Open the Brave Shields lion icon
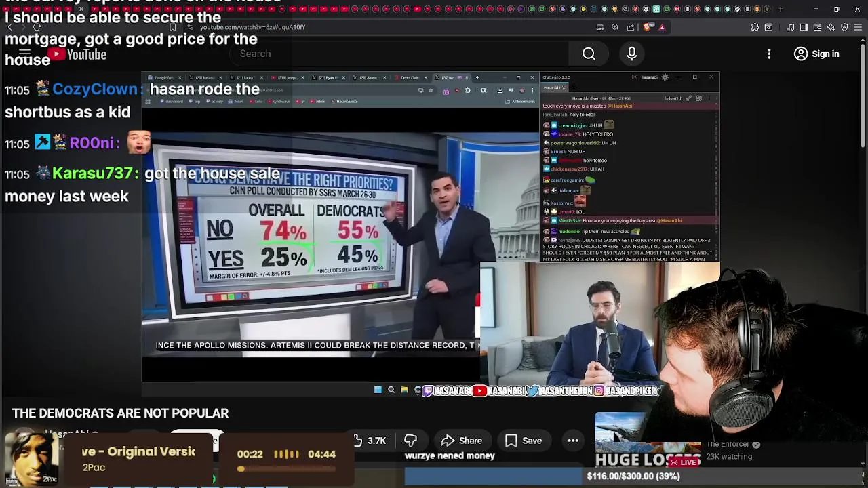This screenshot has height=488, width=868. tap(648, 27)
